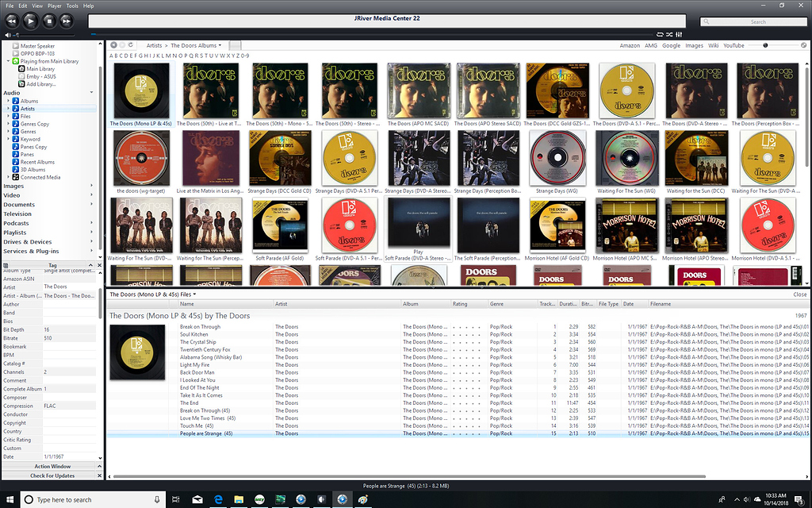Enable the DSP equalizer icon near the top right
Image resolution: width=812 pixels, height=508 pixels.
[679, 35]
